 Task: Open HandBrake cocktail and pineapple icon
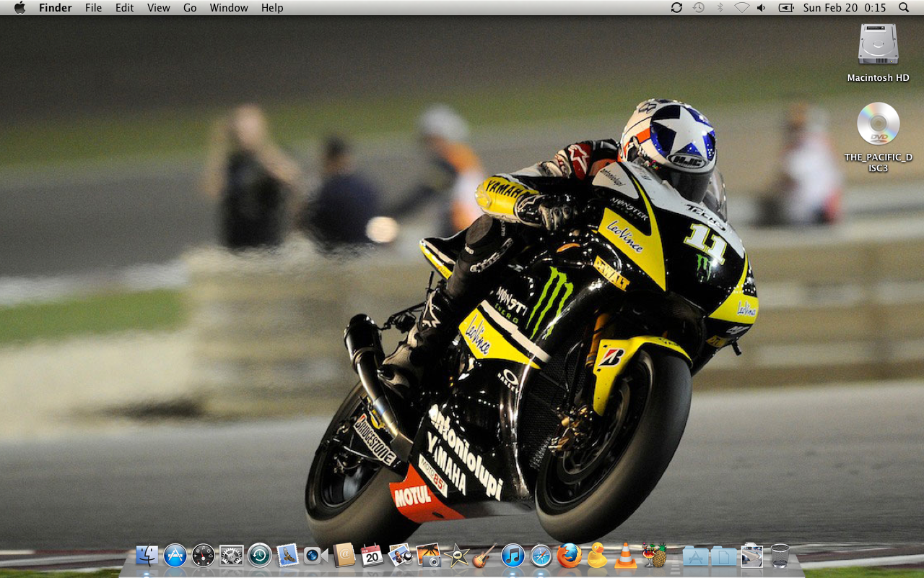coord(654,555)
